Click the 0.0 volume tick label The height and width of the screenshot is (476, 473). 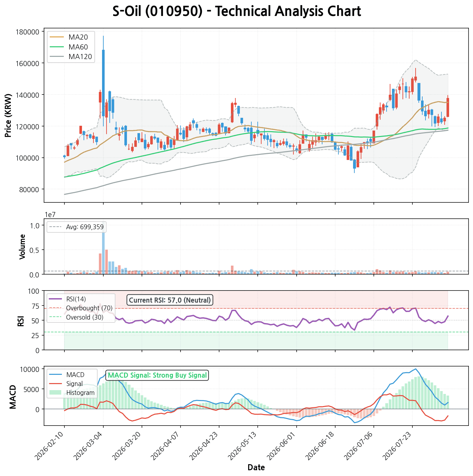point(34,275)
